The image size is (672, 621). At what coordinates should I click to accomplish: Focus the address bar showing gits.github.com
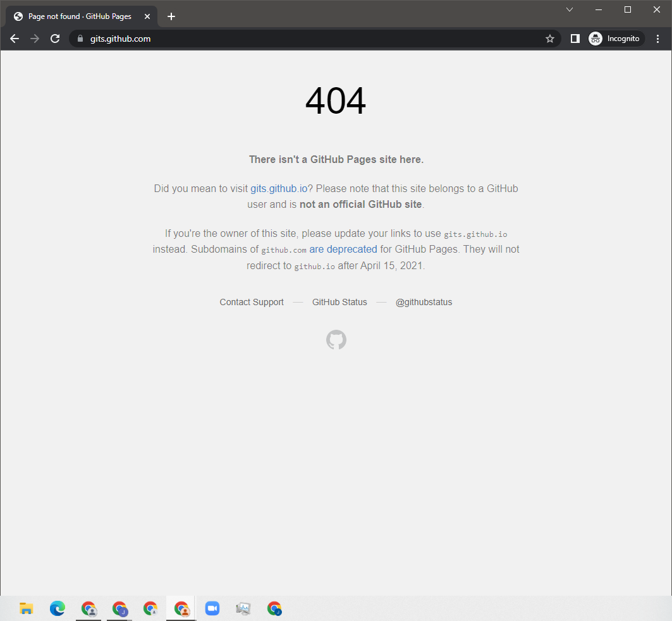[x=315, y=39]
